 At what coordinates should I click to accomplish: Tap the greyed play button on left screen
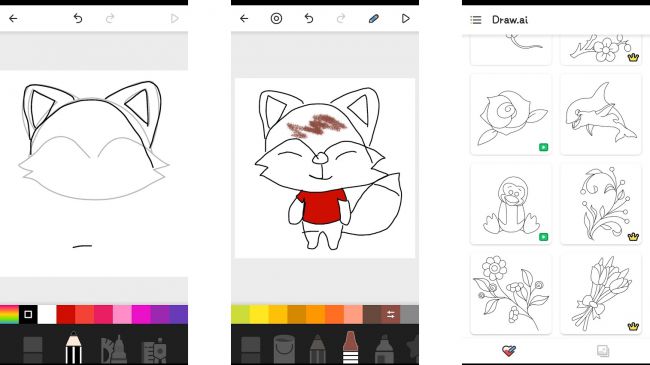click(175, 18)
